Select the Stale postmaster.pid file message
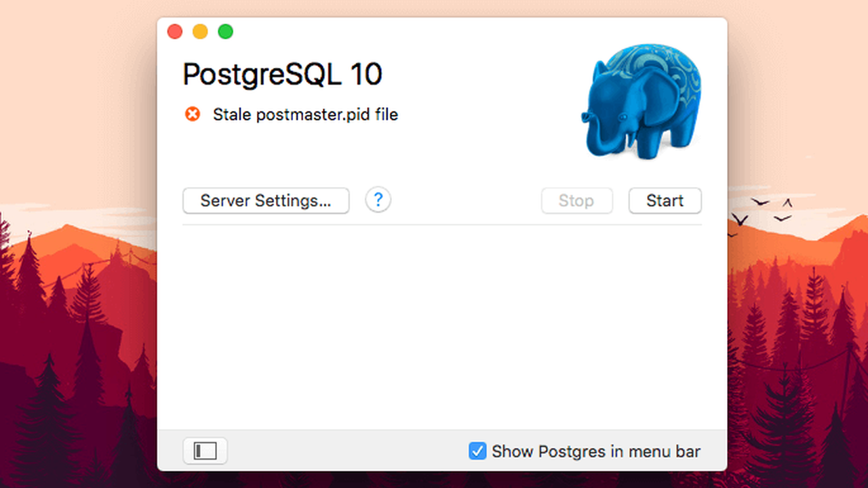Viewport: 868px width, 488px height. pos(305,115)
